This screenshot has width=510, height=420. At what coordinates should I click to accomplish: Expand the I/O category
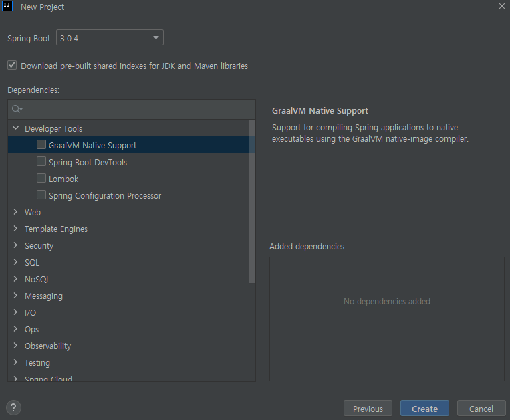15,312
